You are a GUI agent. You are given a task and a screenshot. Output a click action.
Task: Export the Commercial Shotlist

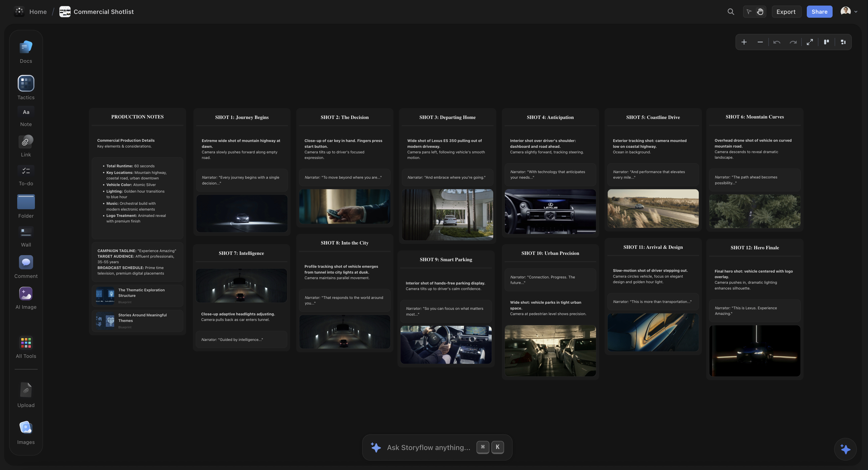(x=786, y=11)
